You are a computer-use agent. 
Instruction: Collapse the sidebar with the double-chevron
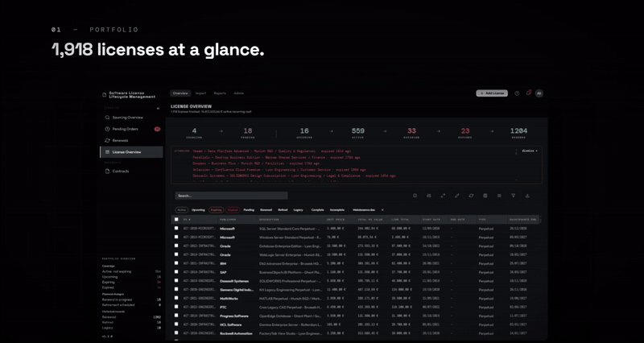pos(158,108)
